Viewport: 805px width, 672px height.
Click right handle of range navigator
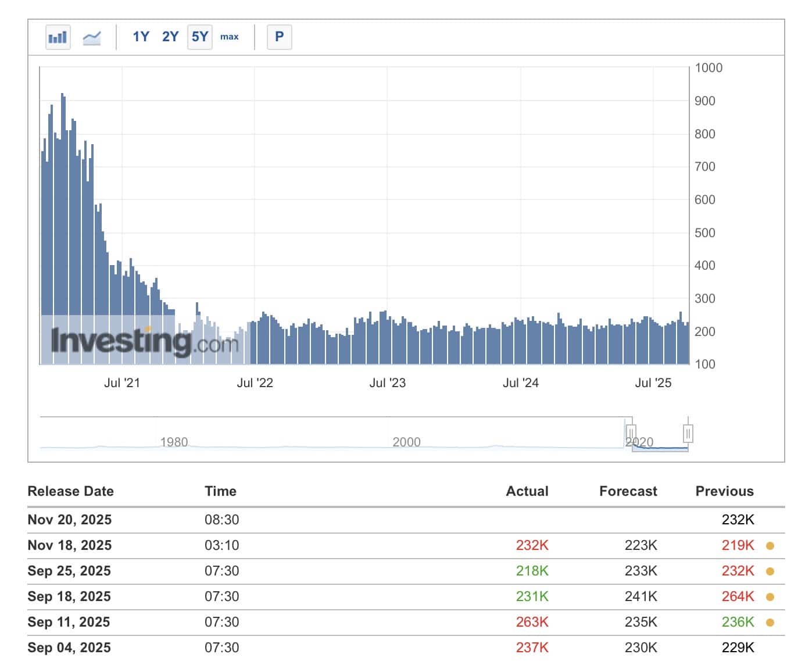[688, 433]
